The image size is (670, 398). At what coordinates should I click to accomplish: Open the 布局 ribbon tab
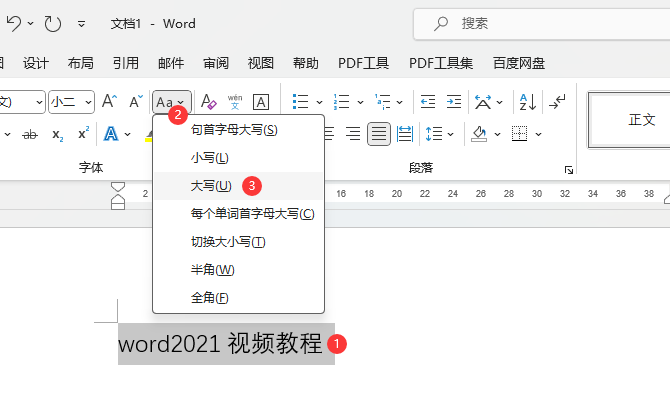coord(81,63)
